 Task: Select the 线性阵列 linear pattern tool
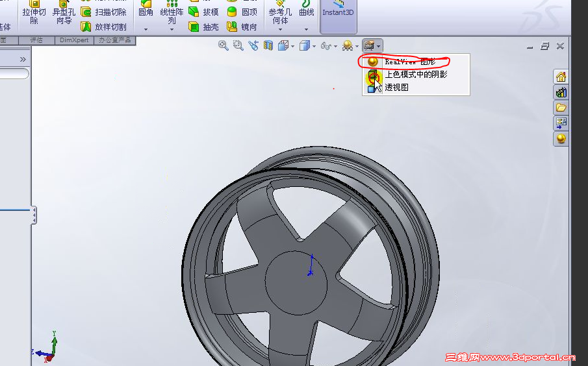tap(172, 12)
